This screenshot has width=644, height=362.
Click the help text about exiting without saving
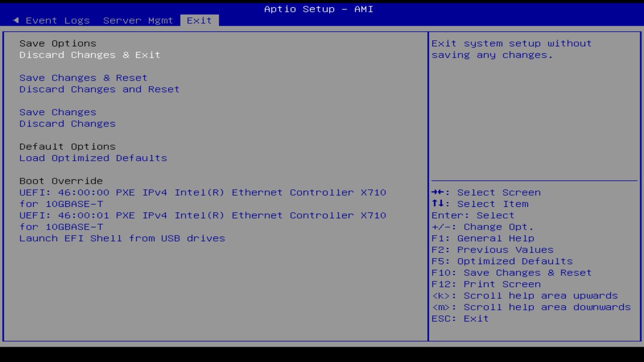[511, 49]
